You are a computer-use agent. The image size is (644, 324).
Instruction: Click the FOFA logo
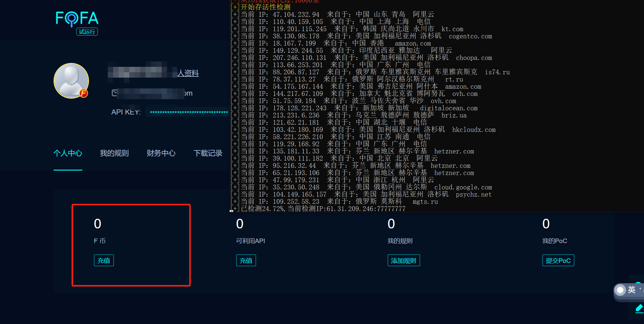click(x=77, y=18)
